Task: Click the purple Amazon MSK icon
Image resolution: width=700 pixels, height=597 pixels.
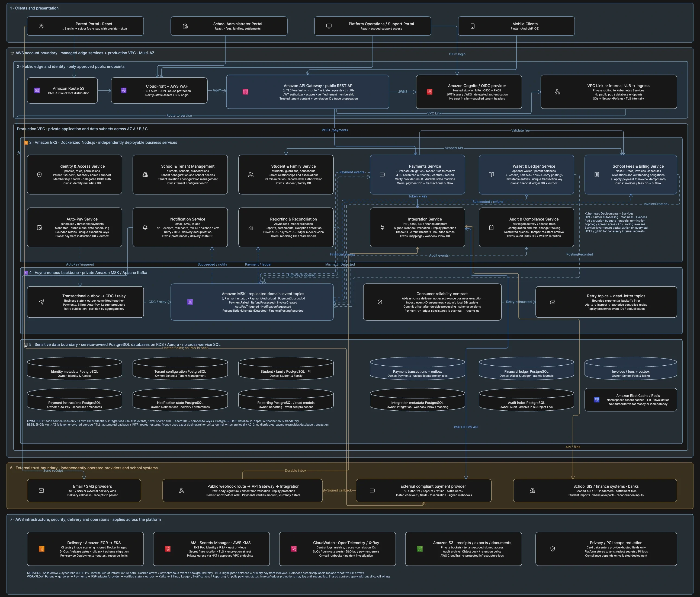Action: tap(190, 302)
